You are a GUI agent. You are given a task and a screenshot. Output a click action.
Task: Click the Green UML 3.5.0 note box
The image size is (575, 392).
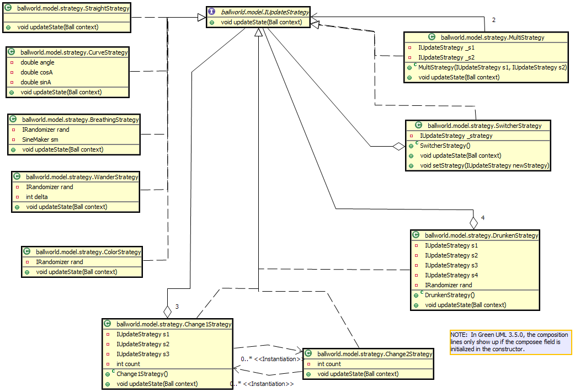[x=510, y=342]
